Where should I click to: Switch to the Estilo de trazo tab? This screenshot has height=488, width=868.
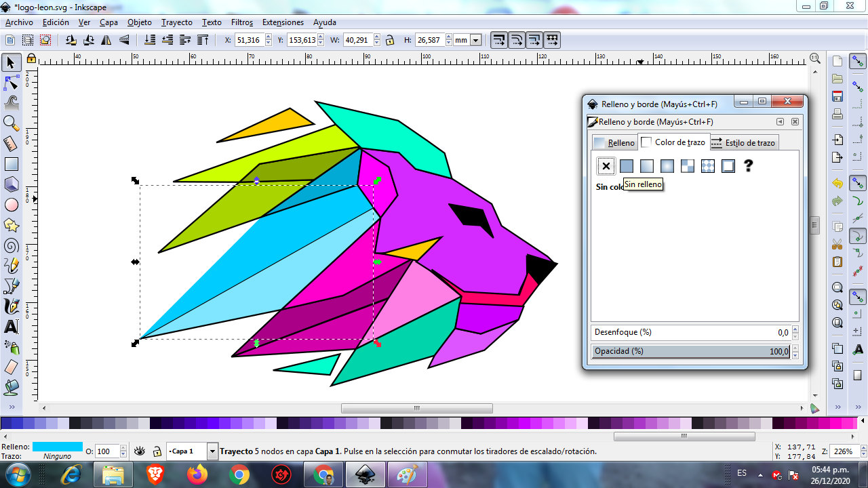[743, 142]
